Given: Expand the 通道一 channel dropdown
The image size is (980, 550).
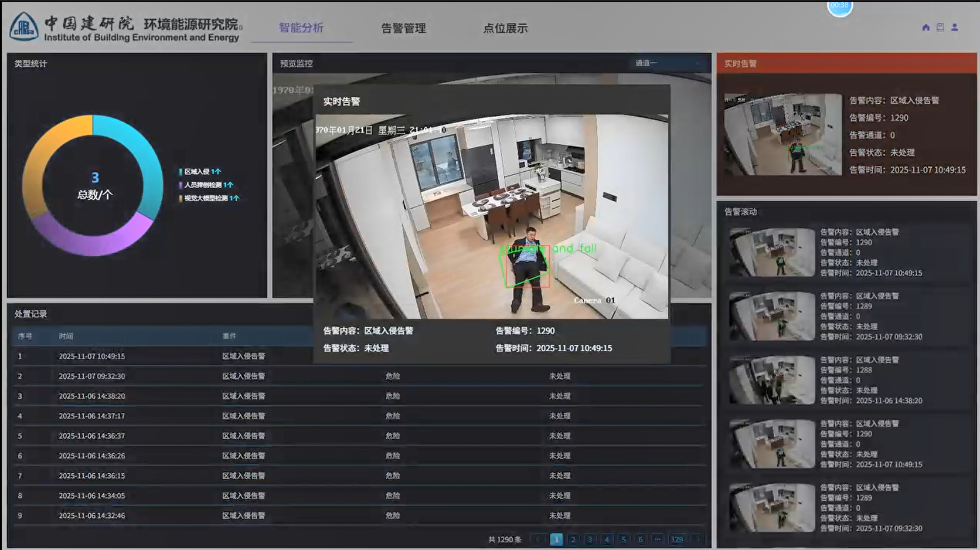Looking at the screenshot, I should click(667, 63).
